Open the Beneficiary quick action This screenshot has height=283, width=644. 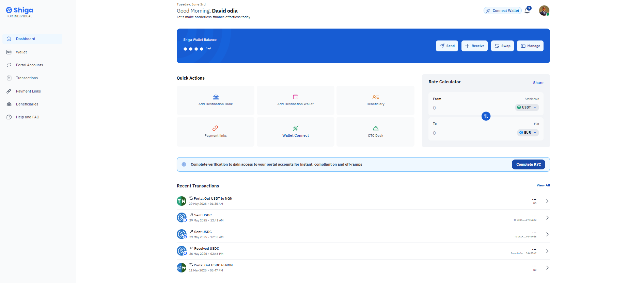click(x=376, y=100)
